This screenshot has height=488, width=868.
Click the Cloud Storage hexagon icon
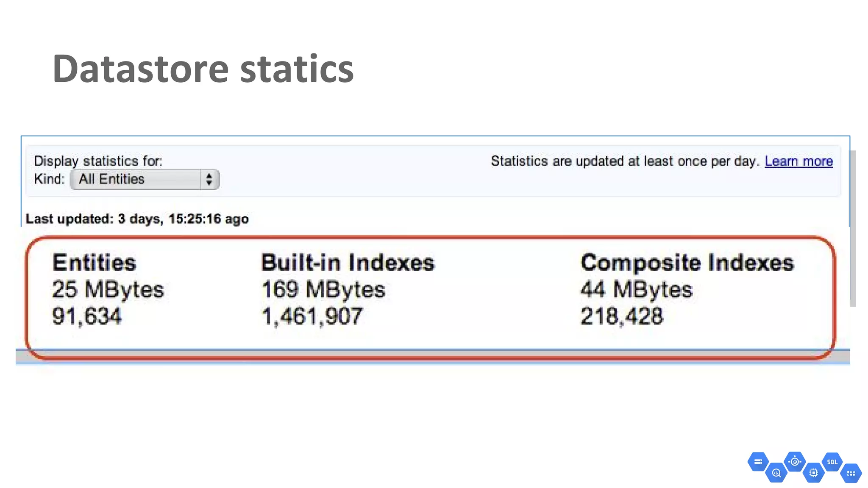click(758, 462)
